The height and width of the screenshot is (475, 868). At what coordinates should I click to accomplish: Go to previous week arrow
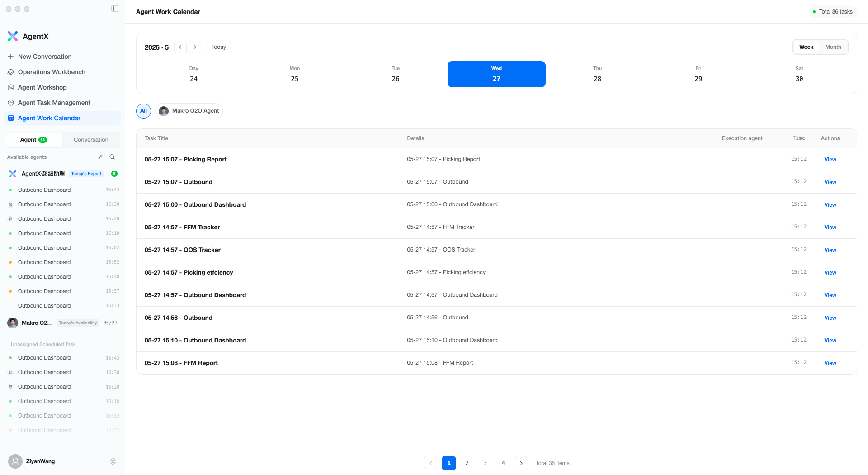180,47
